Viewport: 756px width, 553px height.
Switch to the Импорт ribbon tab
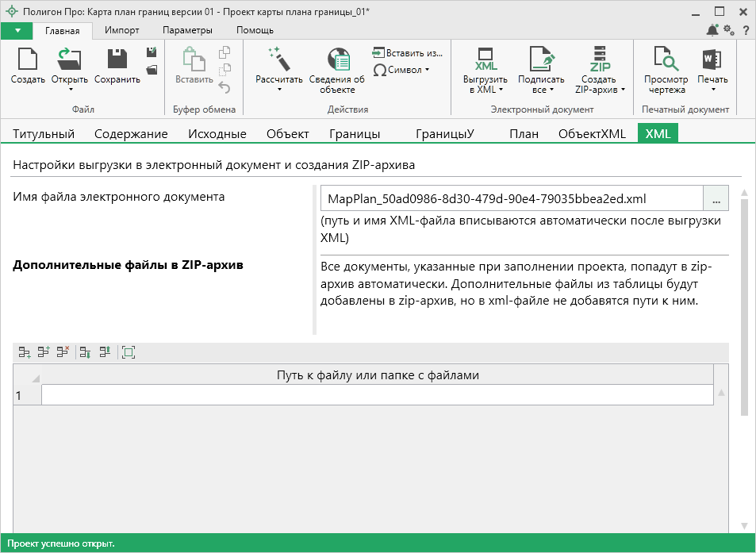point(122,30)
